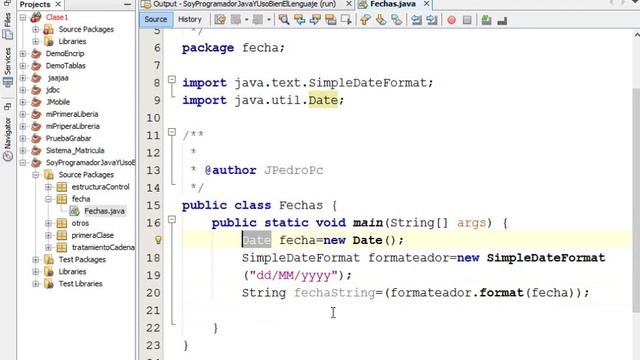This screenshot has width=640, height=360.
Task: Click the Back navigation toolbar icon
Action: (236, 20)
